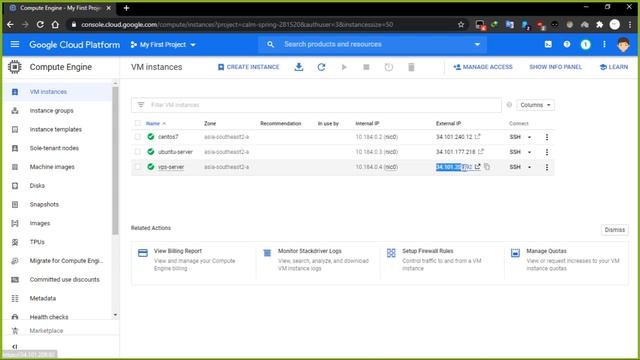Click SHOW INFO PANEL button
Image resolution: width=640 pixels, height=360 pixels.
pyautogui.click(x=556, y=67)
